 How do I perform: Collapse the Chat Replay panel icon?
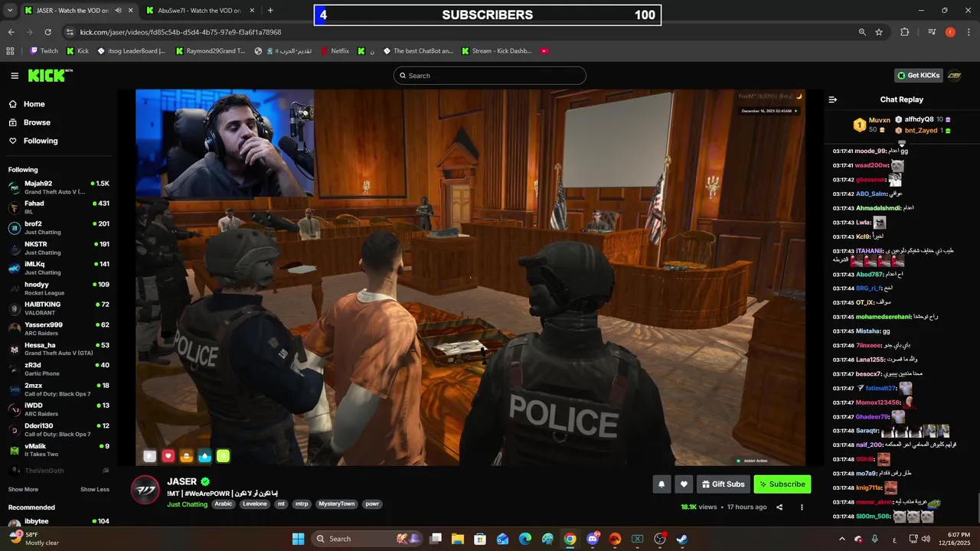click(x=833, y=99)
